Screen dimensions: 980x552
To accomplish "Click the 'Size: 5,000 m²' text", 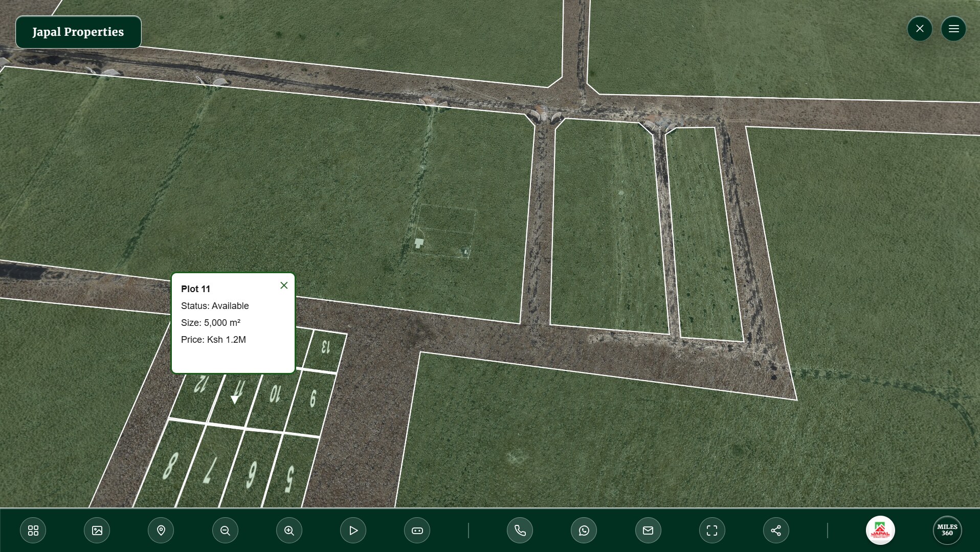I will pos(211,323).
